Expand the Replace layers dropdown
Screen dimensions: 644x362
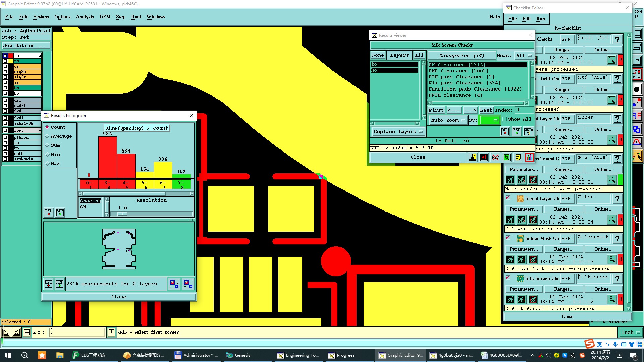(398, 132)
